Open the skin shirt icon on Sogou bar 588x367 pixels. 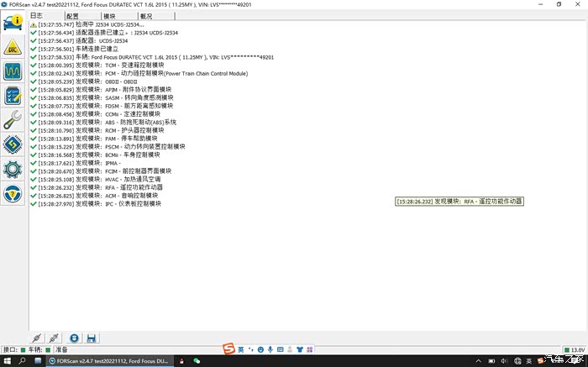(300, 349)
